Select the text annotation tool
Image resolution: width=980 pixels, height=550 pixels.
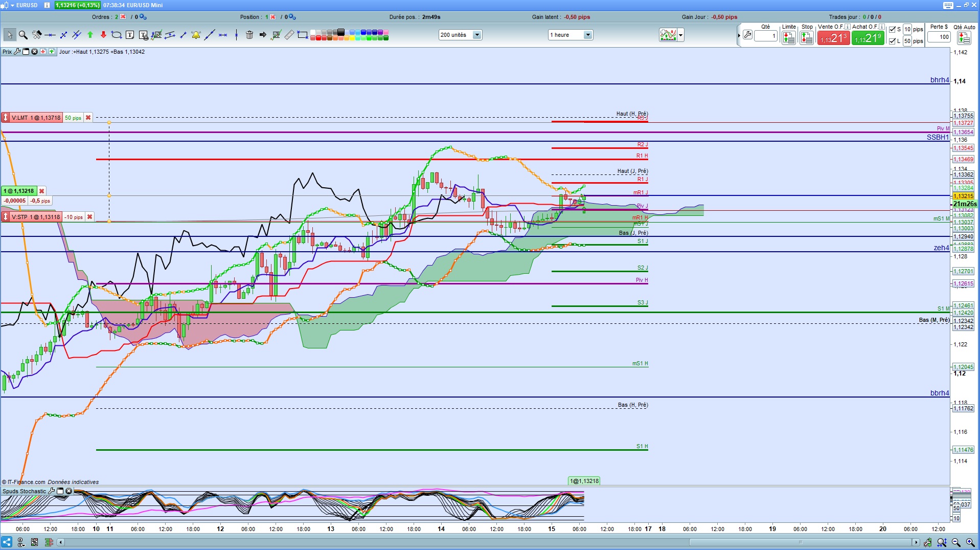(130, 35)
